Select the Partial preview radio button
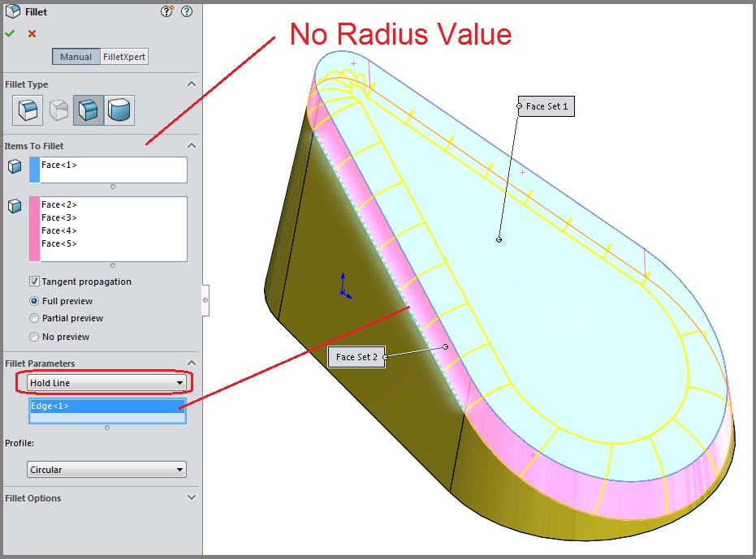This screenshot has height=559, width=756. (x=34, y=318)
